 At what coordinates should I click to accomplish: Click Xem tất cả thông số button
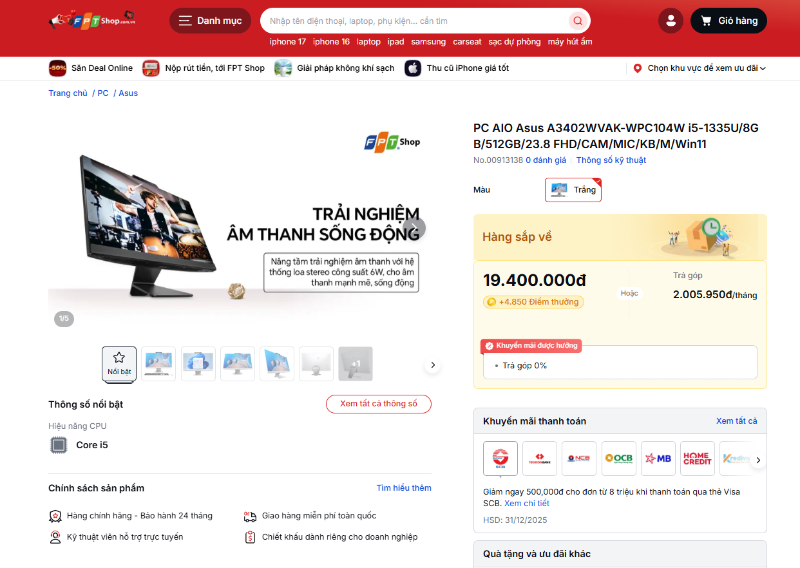[x=379, y=404]
